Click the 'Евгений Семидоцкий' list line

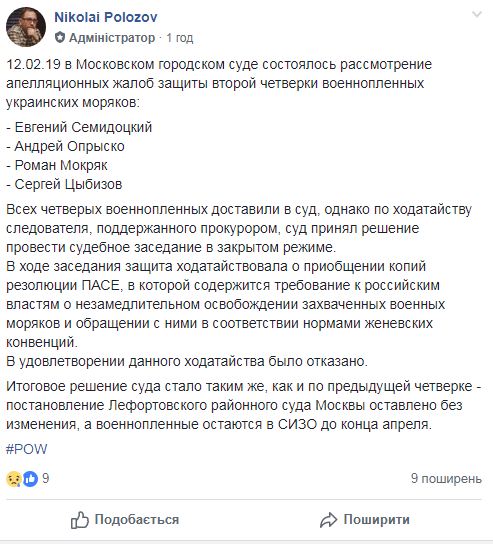pos(79,127)
